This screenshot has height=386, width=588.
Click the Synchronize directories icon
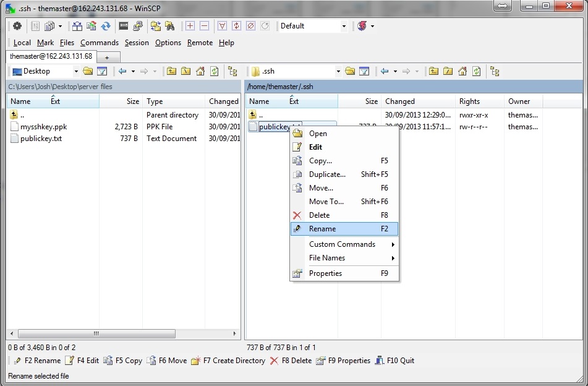tap(106, 26)
